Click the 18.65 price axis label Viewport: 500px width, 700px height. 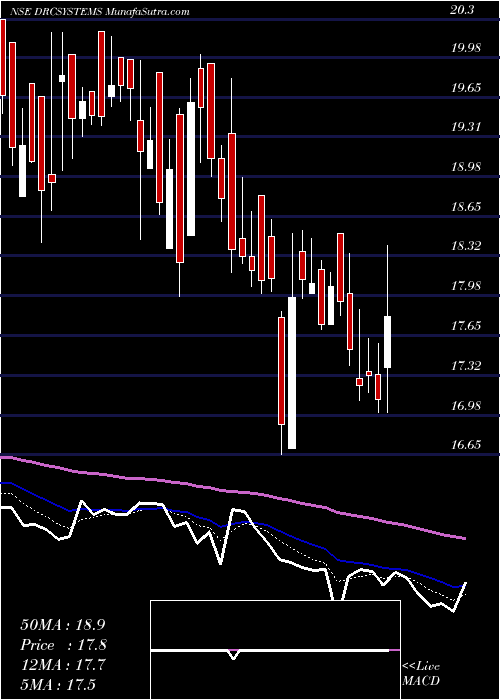pos(466,207)
